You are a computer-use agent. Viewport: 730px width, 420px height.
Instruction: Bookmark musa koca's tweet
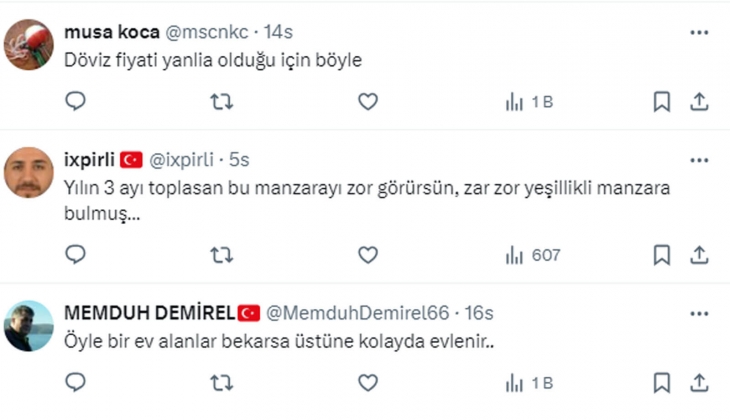(661, 101)
